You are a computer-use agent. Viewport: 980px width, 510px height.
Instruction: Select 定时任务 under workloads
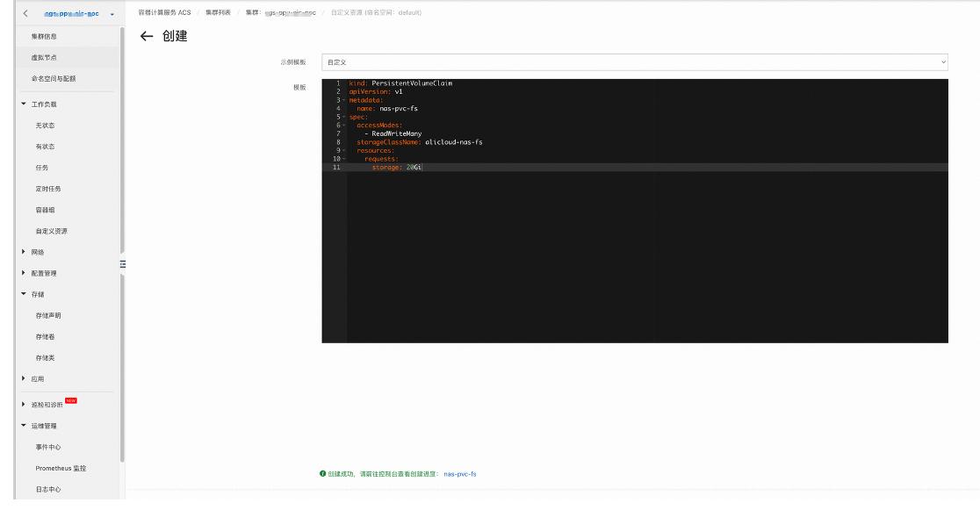48,189
